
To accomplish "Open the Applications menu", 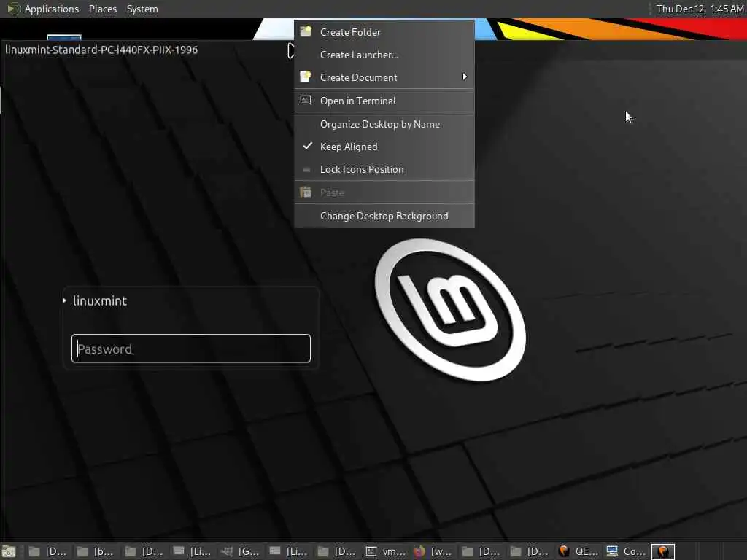I will [52, 9].
